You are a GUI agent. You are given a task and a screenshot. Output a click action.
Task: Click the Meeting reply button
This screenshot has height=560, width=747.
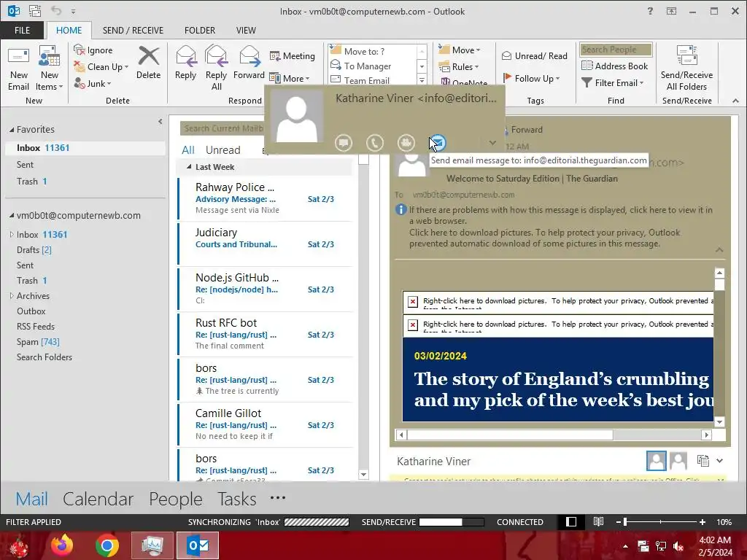(292, 55)
